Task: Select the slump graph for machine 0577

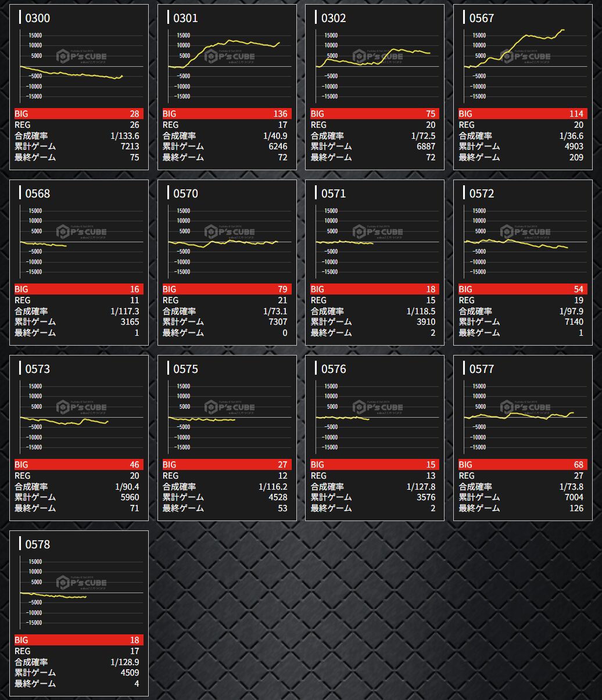Action: pos(525,418)
